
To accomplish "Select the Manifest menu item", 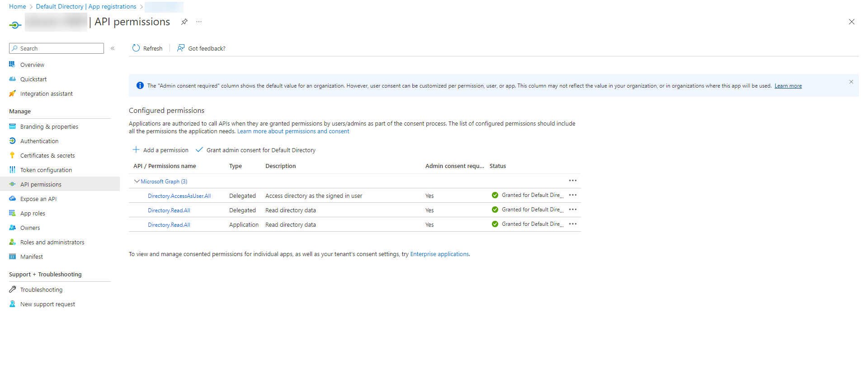I will (x=32, y=257).
